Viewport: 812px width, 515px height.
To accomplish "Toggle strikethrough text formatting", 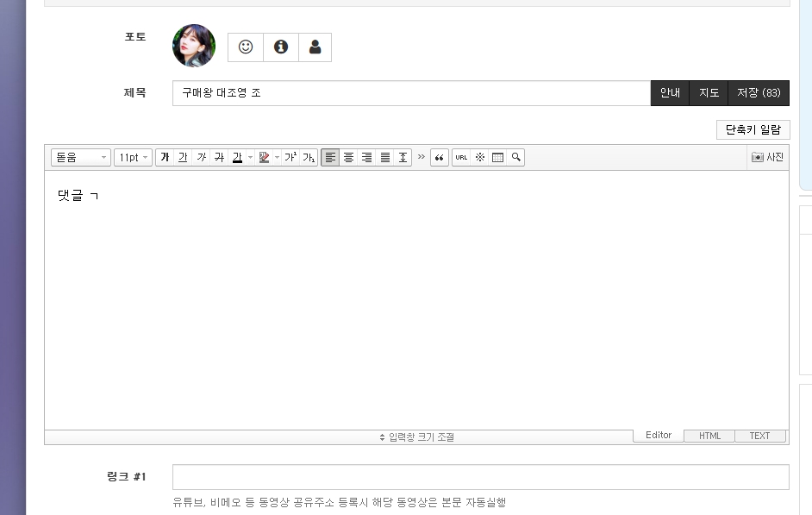I will pos(220,158).
